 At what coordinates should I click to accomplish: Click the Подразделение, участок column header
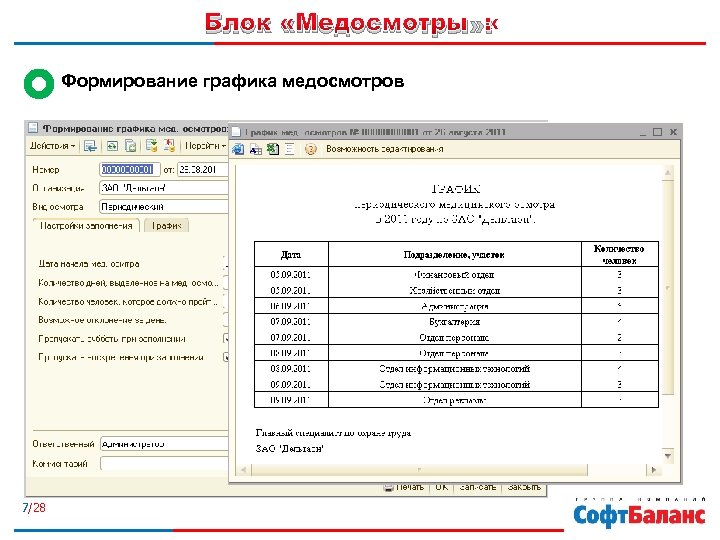454,254
